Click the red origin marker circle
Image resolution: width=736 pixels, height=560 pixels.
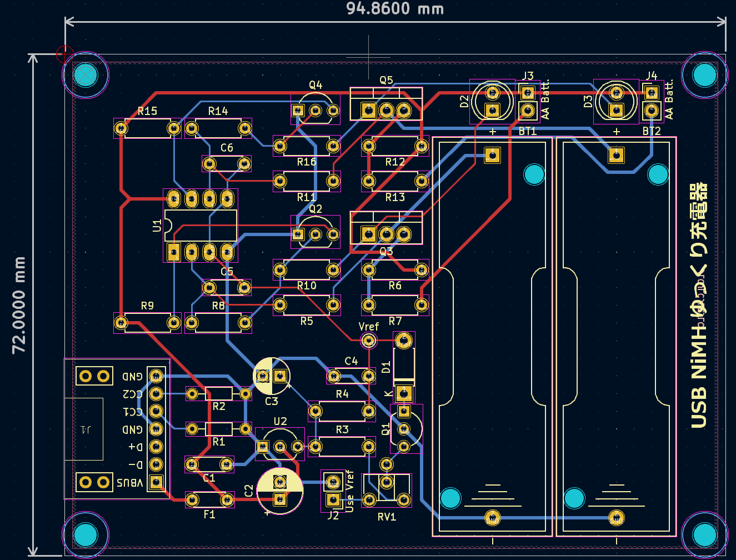pos(65,54)
